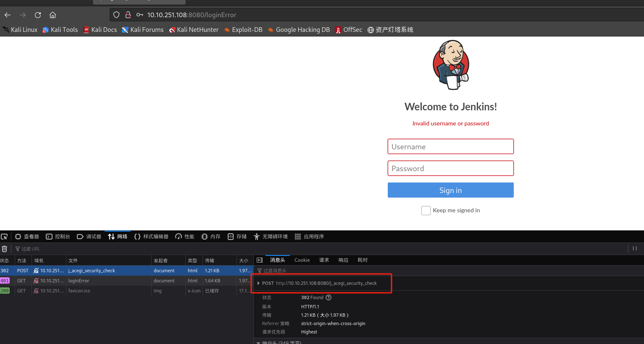Switch to 调试器 debugger tab
Viewport: 644px width, 344px height.
89,237
